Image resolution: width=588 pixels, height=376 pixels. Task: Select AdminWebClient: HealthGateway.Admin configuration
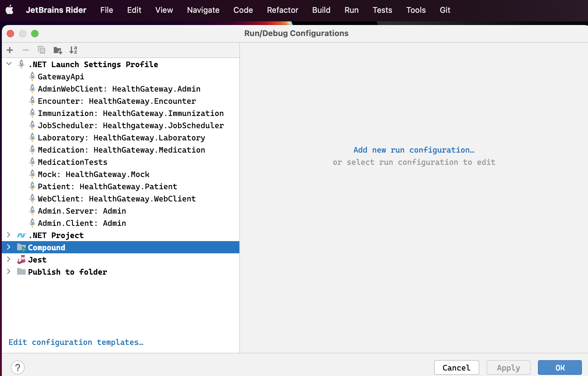point(121,89)
